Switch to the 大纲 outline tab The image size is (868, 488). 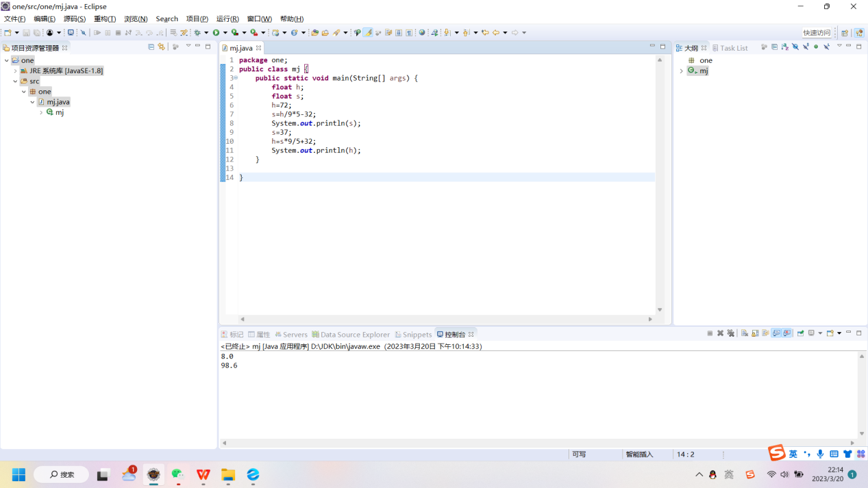[691, 48]
